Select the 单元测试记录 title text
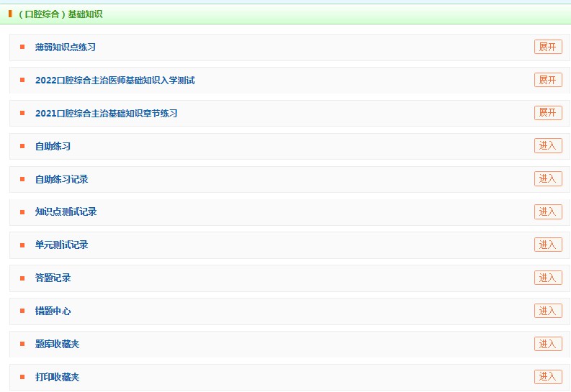The height and width of the screenshot is (392, 571). click(61, 245)
